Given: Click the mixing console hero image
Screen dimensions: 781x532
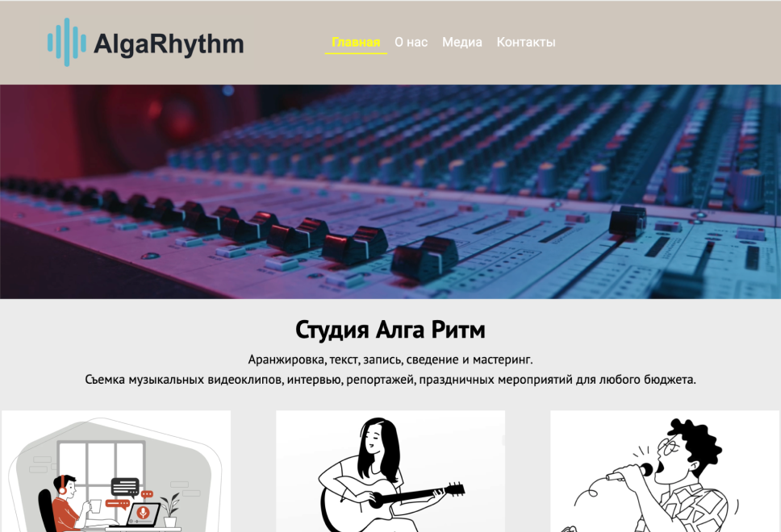Looking at the screenshot, I should click(x=390, y=193).
